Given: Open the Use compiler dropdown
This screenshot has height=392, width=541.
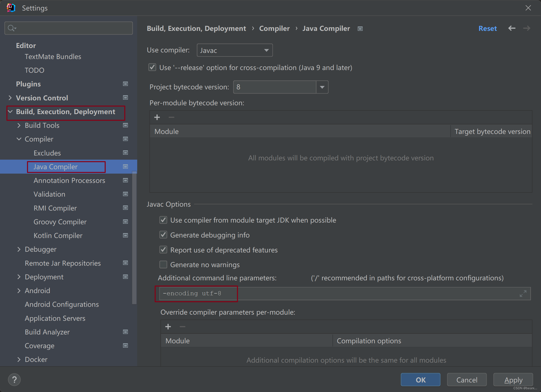Looking at the screenshot, I should pyautogui.click(x=267, y=50).
